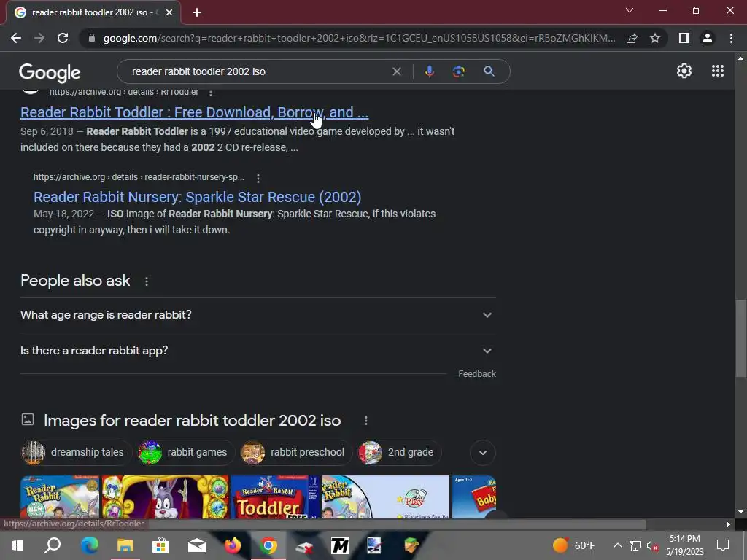Open the Google apps grid

pos(718,71)
